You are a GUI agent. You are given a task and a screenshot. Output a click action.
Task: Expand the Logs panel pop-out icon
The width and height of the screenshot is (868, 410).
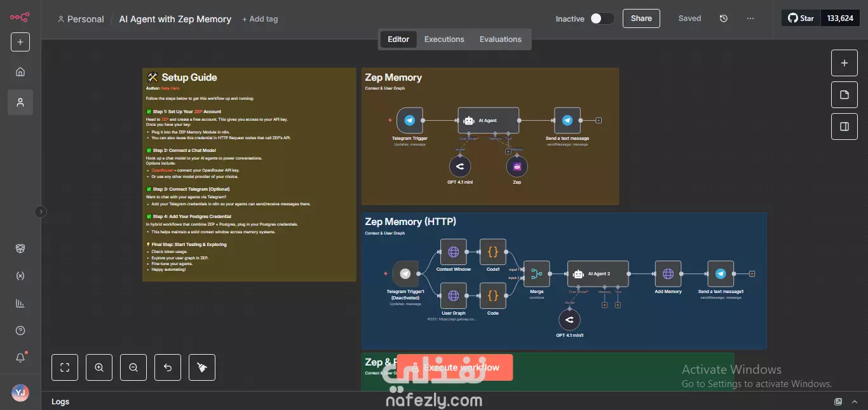click(x=838, y=402)
